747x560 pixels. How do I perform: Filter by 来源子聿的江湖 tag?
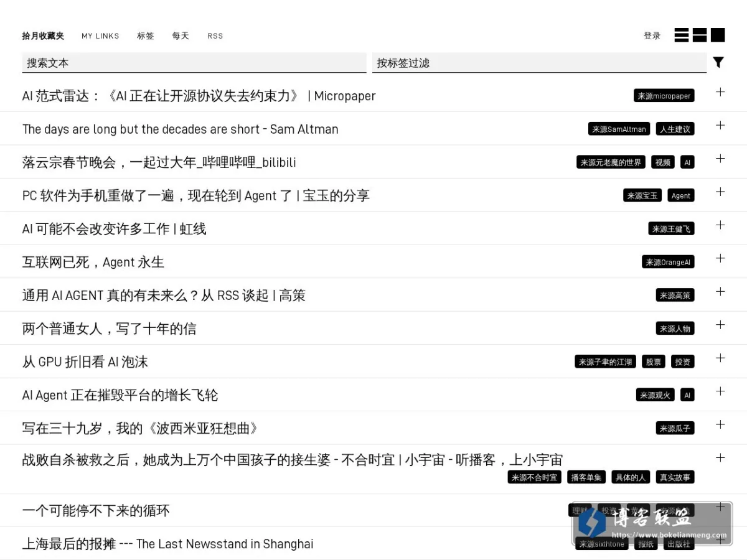605,362
